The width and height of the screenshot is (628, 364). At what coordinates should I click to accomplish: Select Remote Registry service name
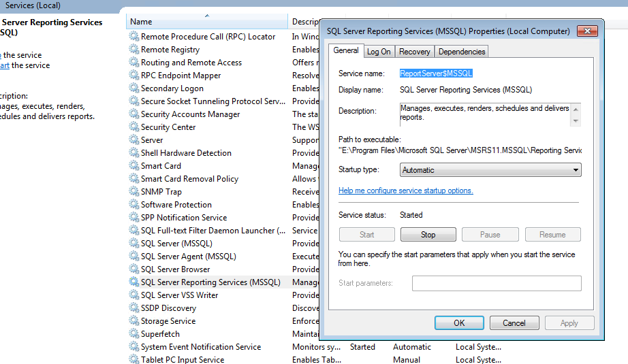[170, 49]
